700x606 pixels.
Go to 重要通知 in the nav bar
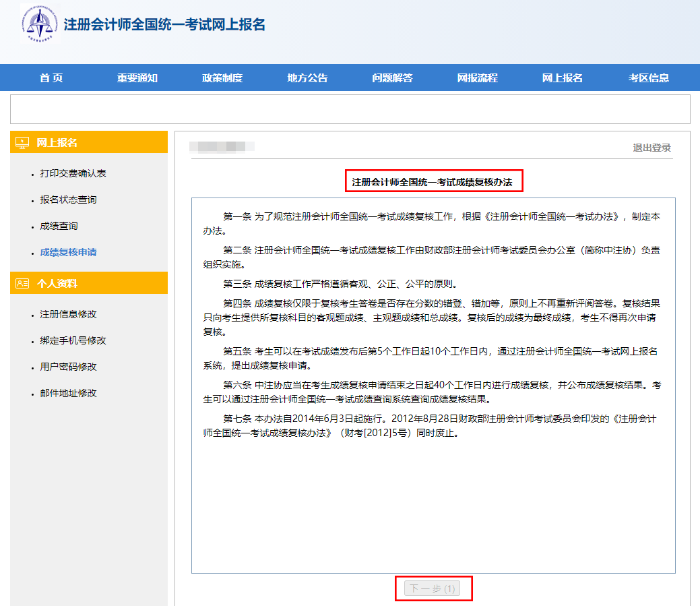coord(137,78)
